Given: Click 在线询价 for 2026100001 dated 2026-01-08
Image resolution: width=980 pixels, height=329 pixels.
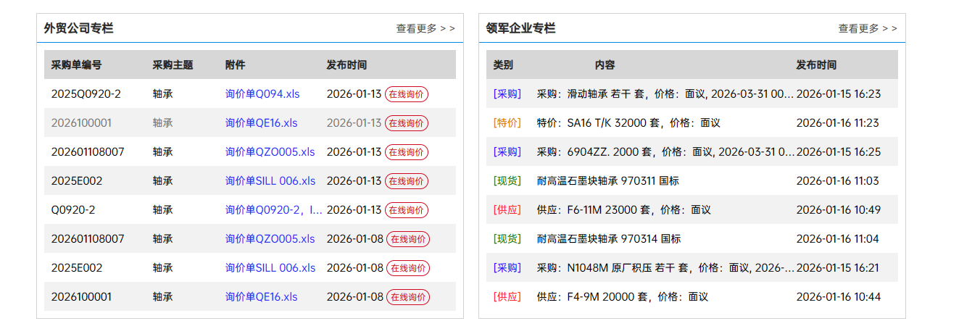Looking at the screenshot, I should 407,297.
